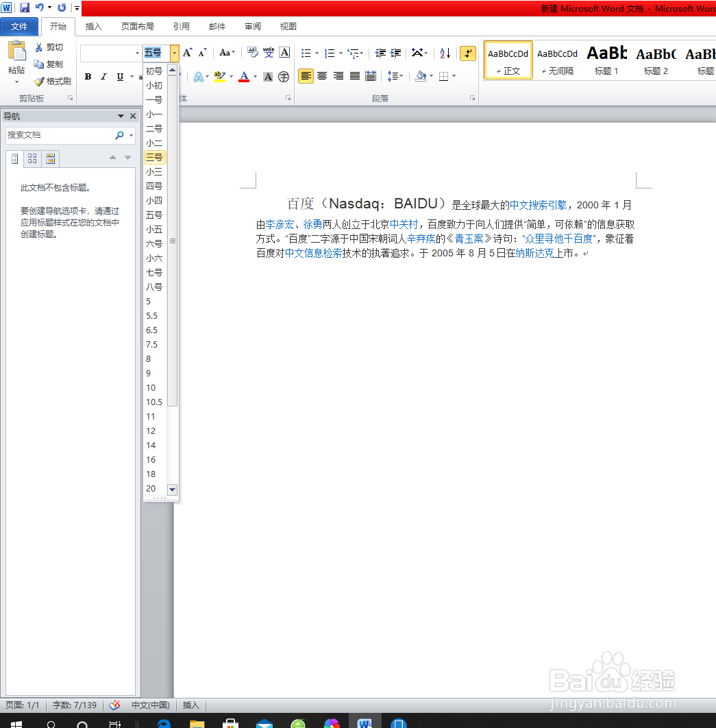
Task: Click the Copy (复制) button
Action: click(49, 64)
